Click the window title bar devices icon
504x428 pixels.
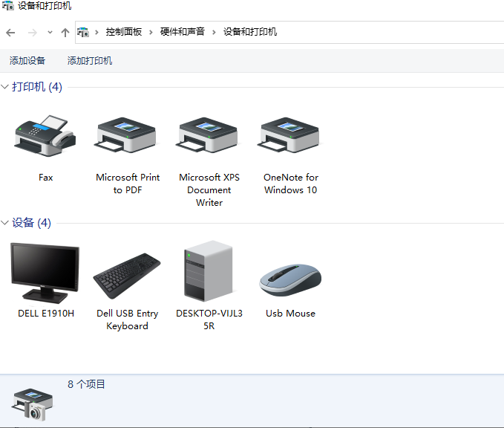coord(7,5)
